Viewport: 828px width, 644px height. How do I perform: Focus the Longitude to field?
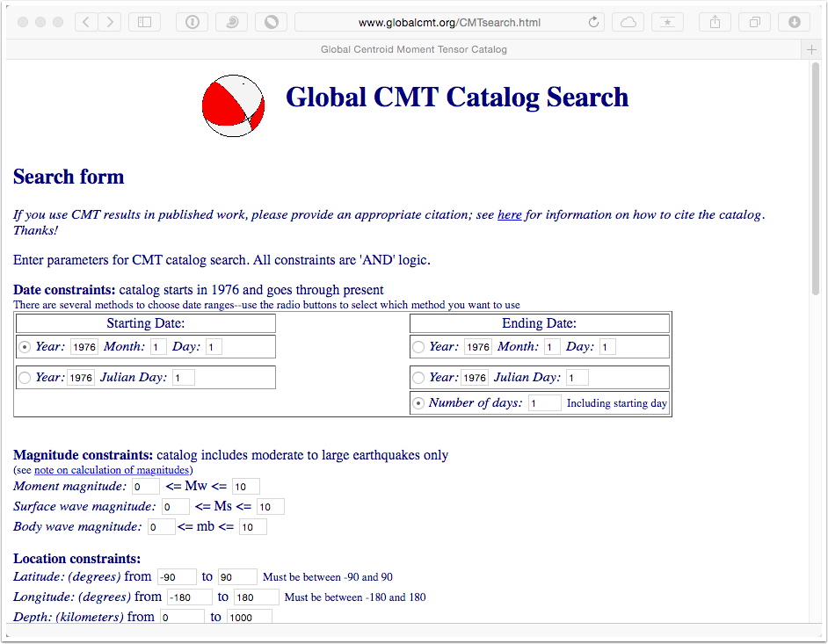257,597
